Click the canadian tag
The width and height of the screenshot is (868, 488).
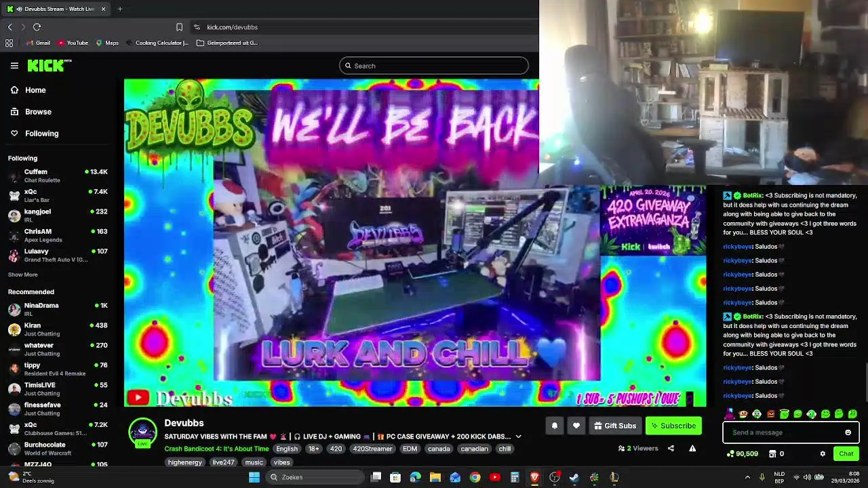(x=474, y=449)
